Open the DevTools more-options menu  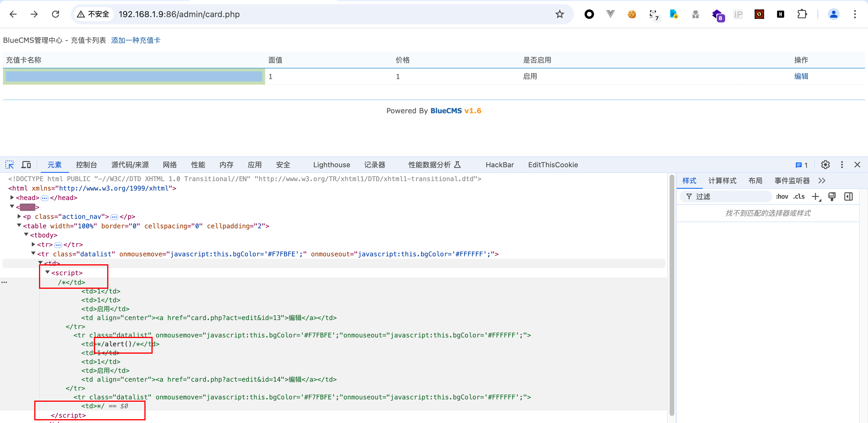pyautogui.click(x=842, y=165)
